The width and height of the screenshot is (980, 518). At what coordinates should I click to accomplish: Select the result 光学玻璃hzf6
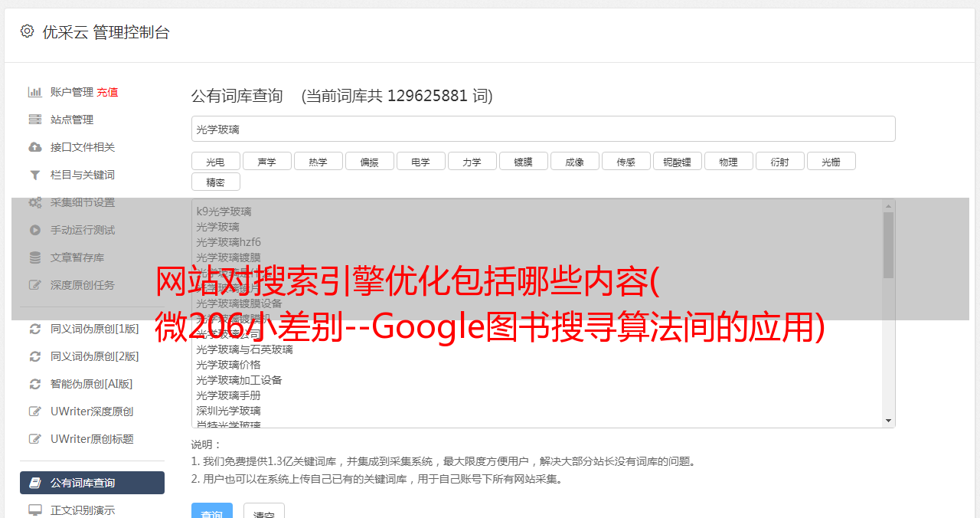pyautogui.click(x=228, y=242)
